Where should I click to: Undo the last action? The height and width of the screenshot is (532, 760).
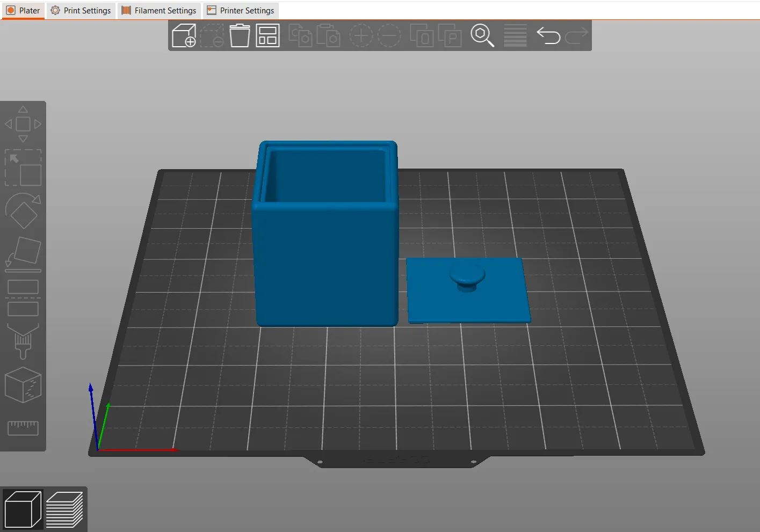[x=548, y=36]
